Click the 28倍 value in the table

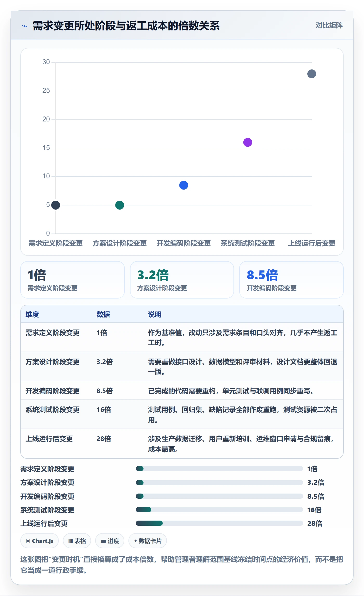(104, 439)
